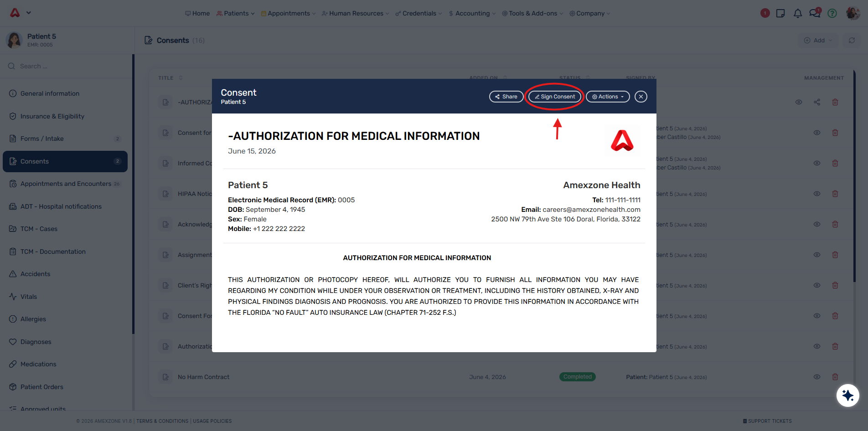Refresh the consents list
Viewport: 868px width, 431px height.
(852, 40)
